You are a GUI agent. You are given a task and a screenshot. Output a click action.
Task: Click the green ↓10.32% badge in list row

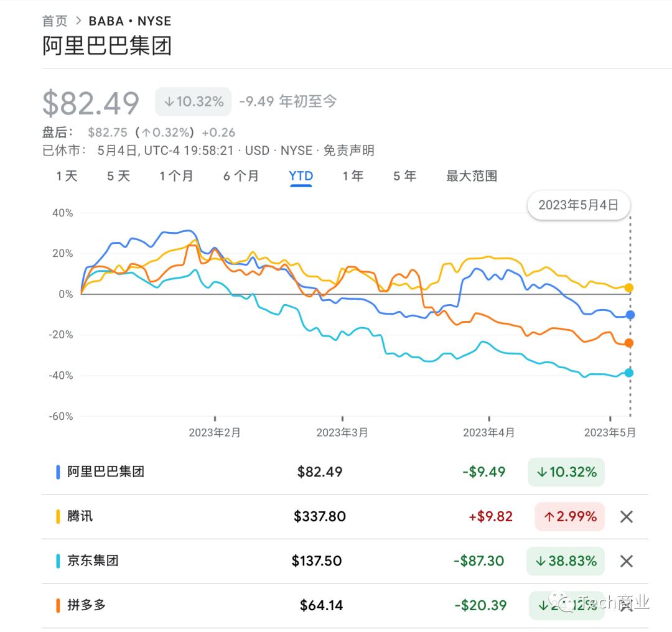pos(566,472)
